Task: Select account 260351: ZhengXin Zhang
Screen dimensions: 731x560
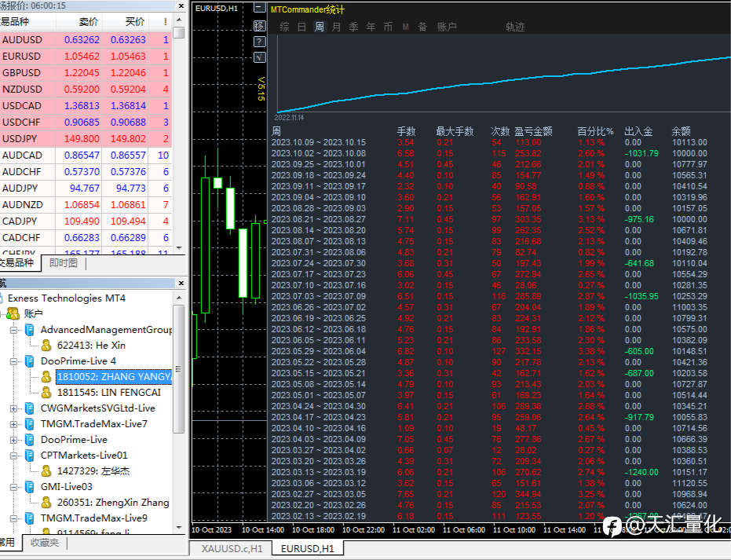Action: [x=113, y=503]
